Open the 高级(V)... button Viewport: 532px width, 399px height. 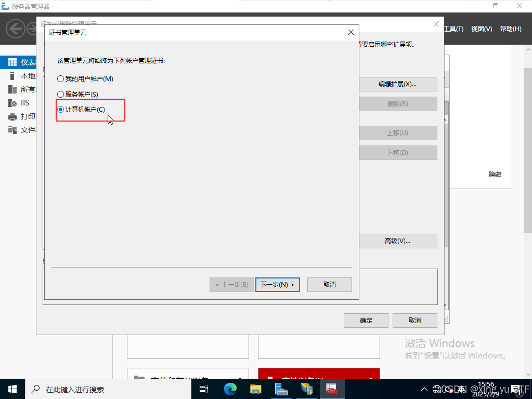point(398,241)
